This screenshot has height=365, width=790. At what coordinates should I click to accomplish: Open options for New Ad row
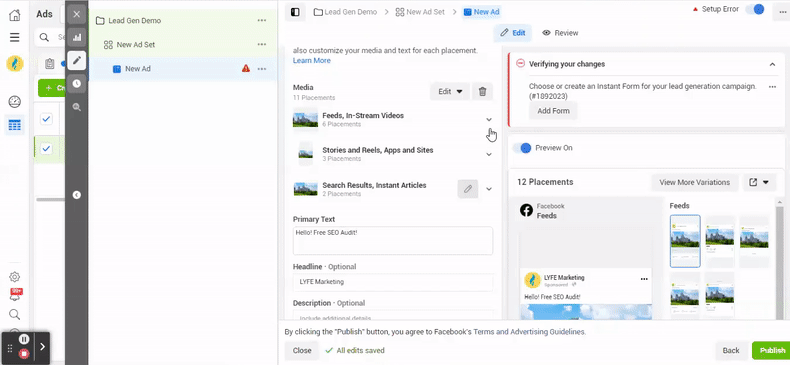[261, 69]
